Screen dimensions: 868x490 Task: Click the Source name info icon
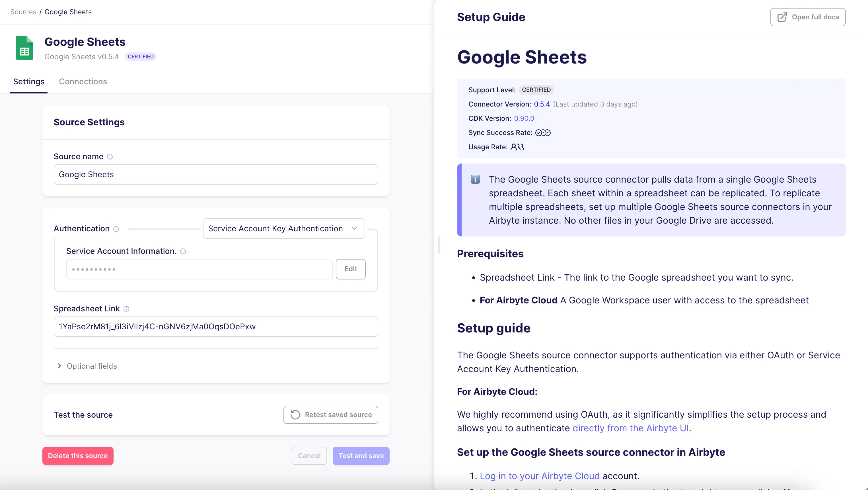110,157
